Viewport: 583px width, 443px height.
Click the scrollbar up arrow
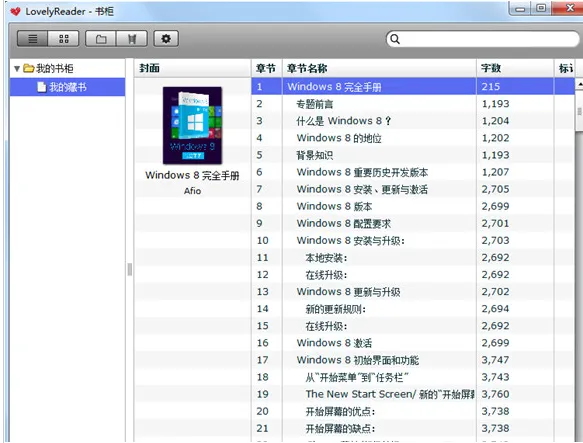point(579,84)
